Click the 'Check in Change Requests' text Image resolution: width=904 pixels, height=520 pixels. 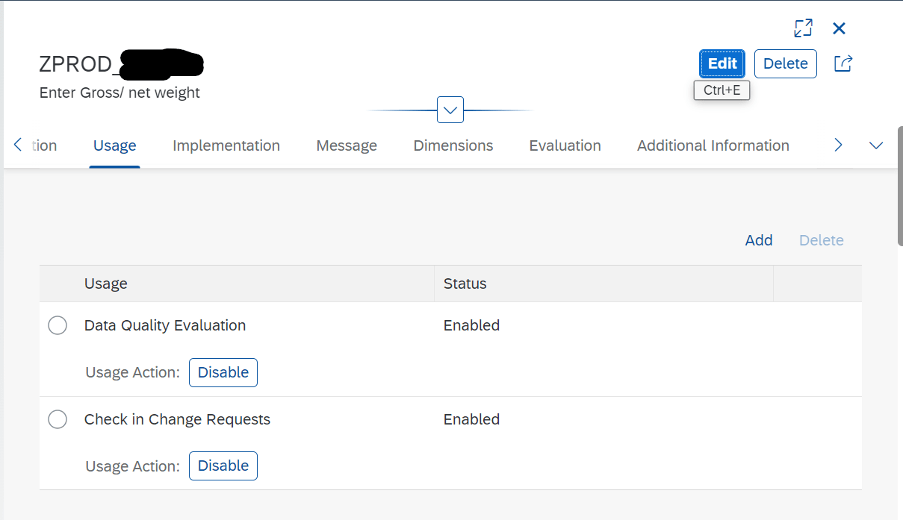click(x=177, y=419)
